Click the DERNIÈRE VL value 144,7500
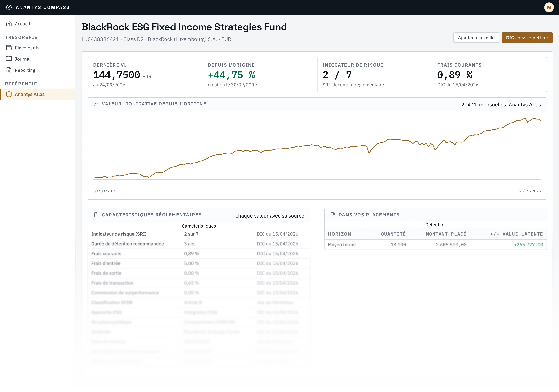The height and width of the screenshot is (392, 559). click(x=117, y=75)
